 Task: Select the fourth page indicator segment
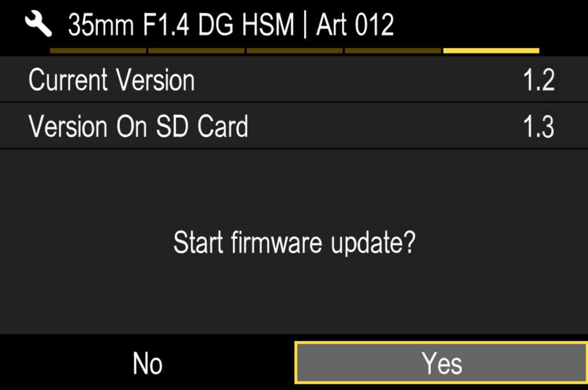tap(393, 50)
